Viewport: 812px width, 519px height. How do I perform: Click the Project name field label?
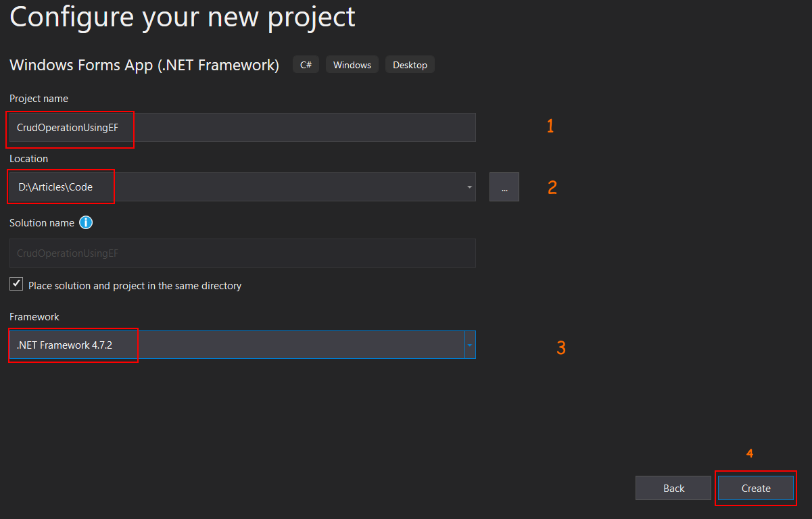coord(39,99)
